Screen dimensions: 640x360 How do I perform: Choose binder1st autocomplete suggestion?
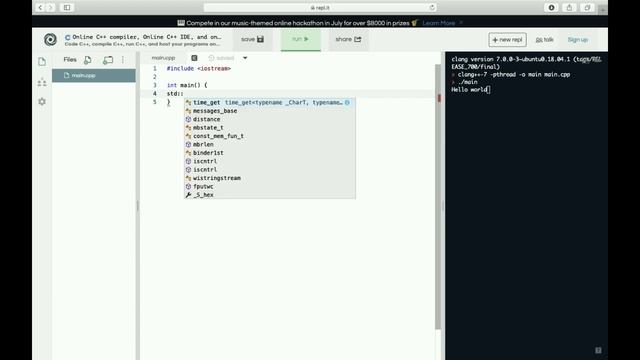(x=270, y=153)
